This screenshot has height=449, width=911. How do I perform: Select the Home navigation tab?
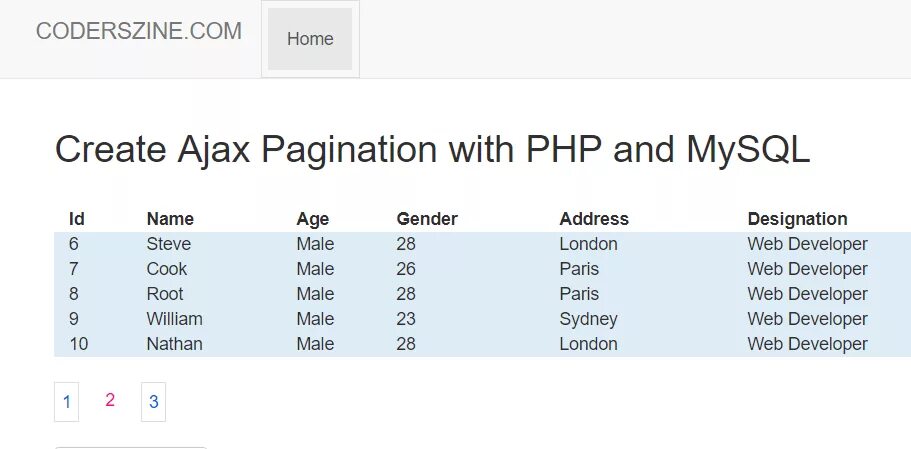(310, 39)
